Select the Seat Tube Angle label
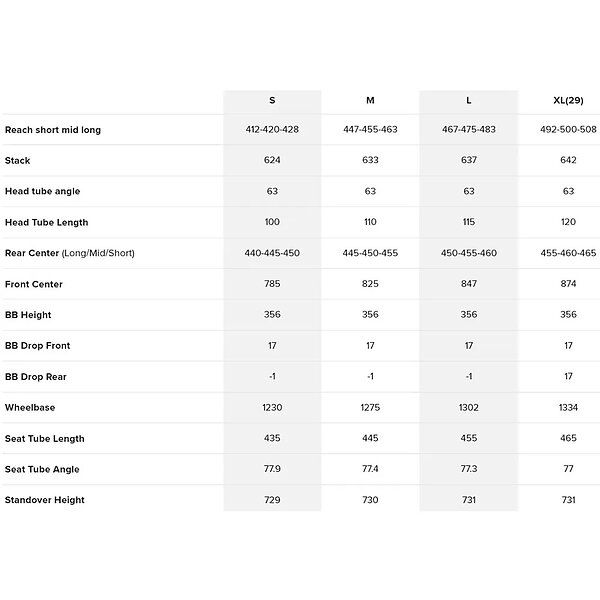Screen dimensions: 600x600 (42, 469)
